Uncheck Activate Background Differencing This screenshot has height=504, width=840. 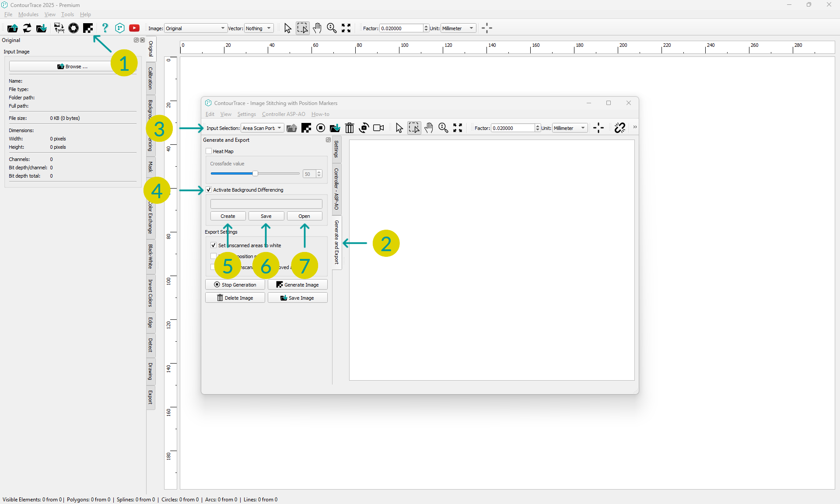[209, 189]
